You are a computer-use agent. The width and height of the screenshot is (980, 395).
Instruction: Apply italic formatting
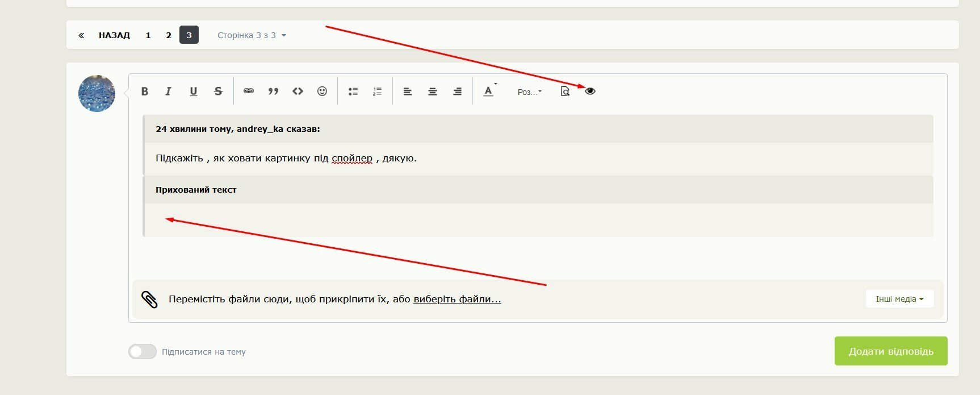(x=168, y=91)
